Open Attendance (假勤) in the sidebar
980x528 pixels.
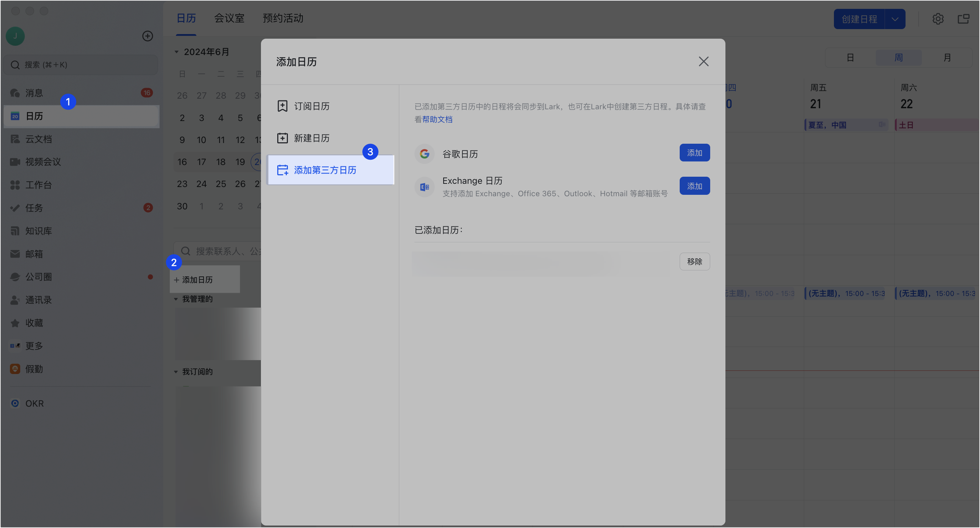coord(81,369)
